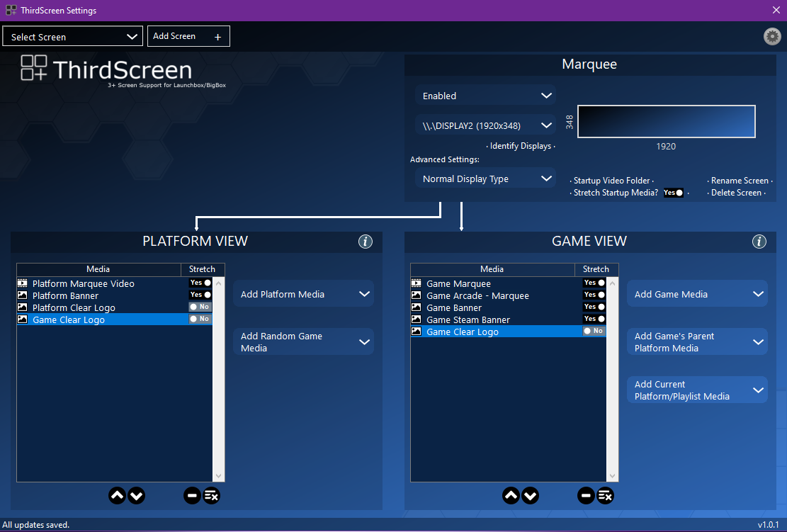Select Game Clear Logo row in Platform View
Viewport: 787px width, 532px height.
[x=115, y=319]
